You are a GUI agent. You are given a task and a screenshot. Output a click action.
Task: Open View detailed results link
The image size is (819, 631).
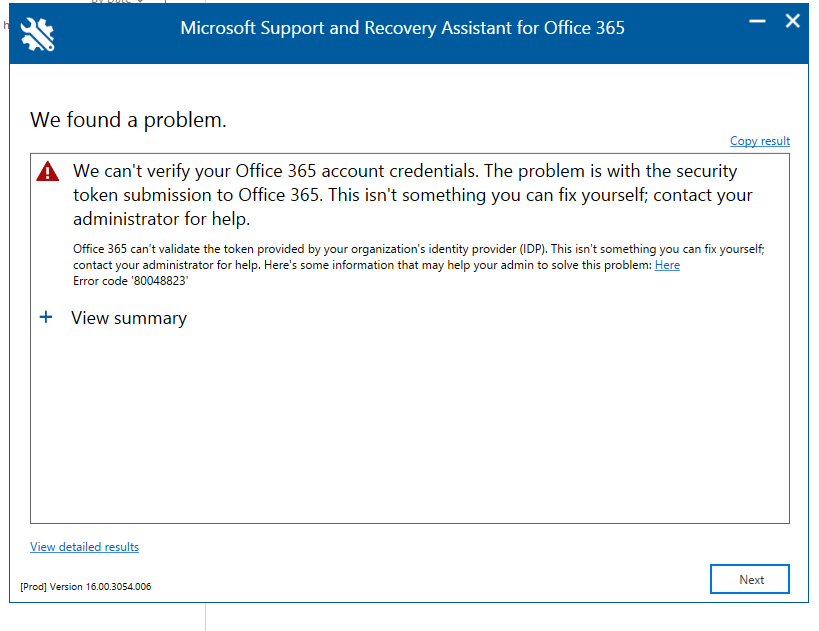pos(84,547)
